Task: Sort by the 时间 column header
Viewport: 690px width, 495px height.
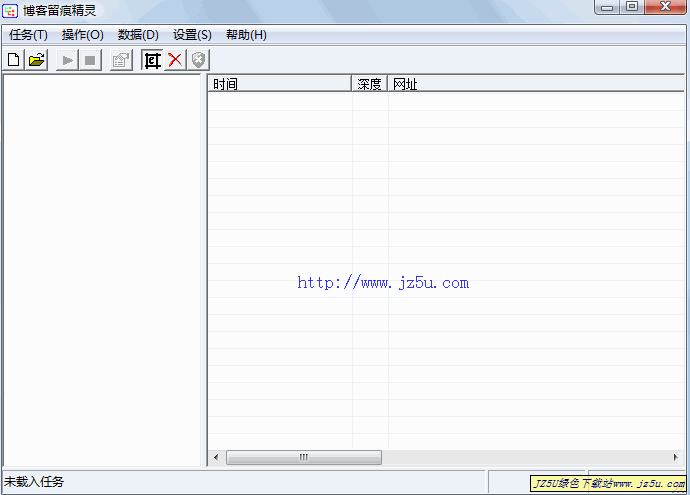Action: [x=280, y=84]
